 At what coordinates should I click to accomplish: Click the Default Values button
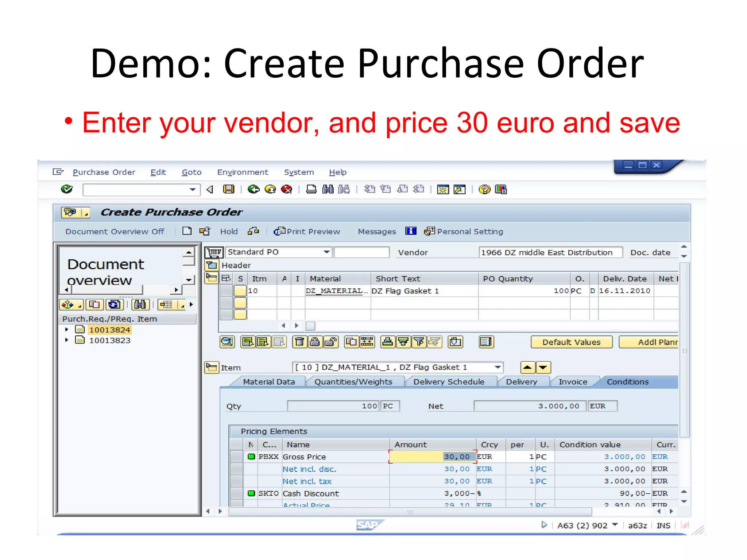pos(571,342)
